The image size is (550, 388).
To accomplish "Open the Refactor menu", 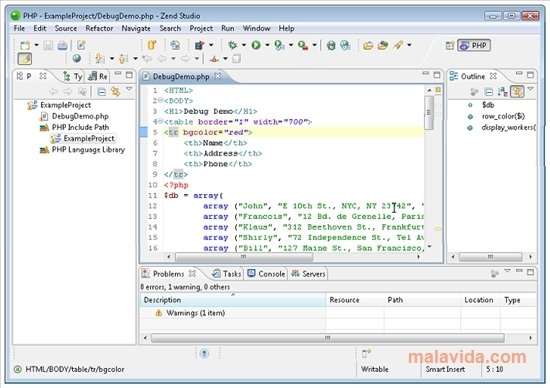I will coord(99,28).
